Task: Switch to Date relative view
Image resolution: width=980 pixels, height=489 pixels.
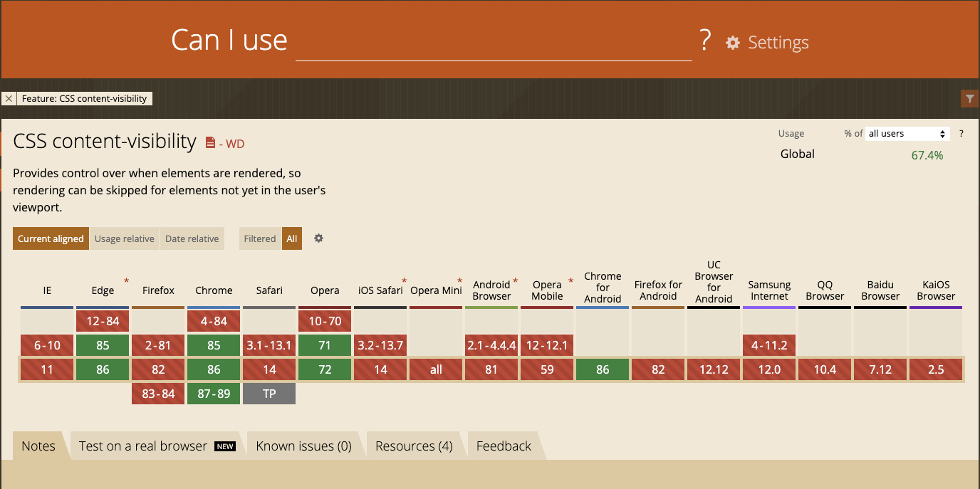Action: (x=192, y=238)
